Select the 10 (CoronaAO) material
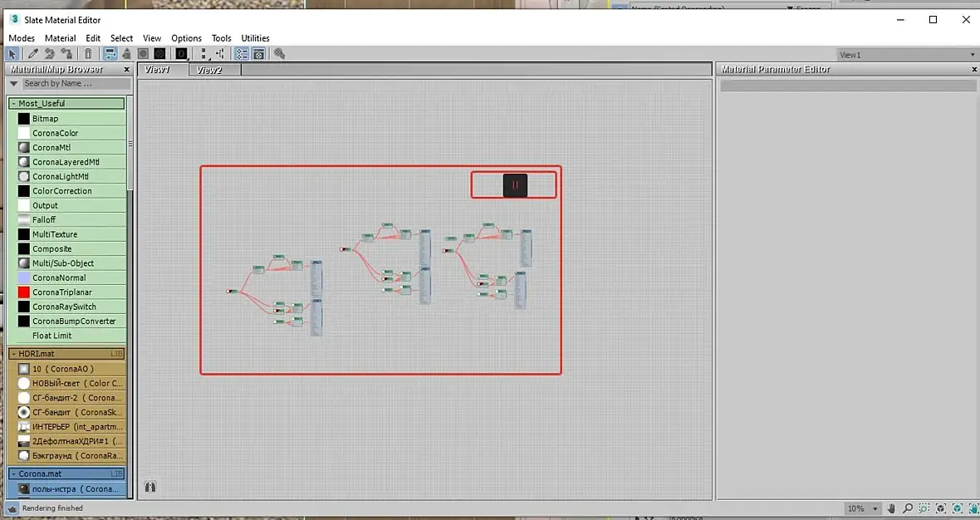 tap(71, 369)
